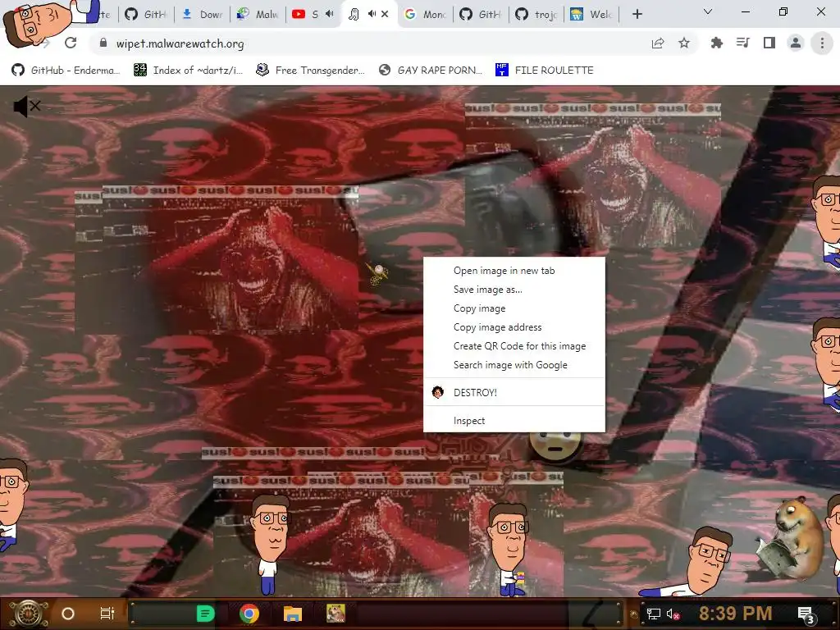The height and width of the screenshot is (630, 840).
Task: Open the notification center showing 3
Action: [x=806, y=614]
